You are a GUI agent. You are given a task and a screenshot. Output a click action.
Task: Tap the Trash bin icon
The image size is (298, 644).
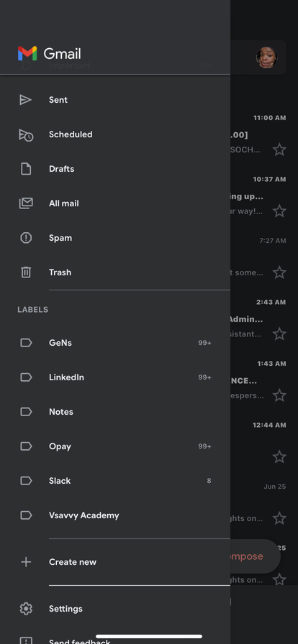(x=26, y=272)
